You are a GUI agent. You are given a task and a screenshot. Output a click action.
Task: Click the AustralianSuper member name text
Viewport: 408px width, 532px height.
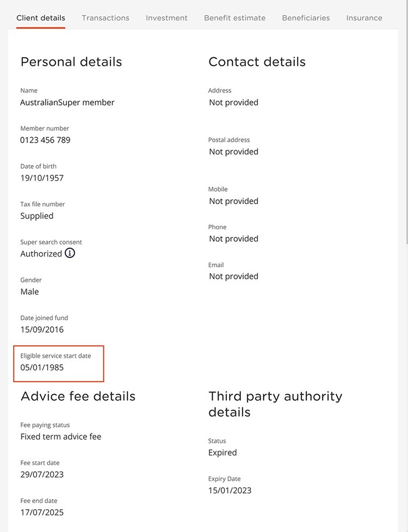tap(67, 102)
